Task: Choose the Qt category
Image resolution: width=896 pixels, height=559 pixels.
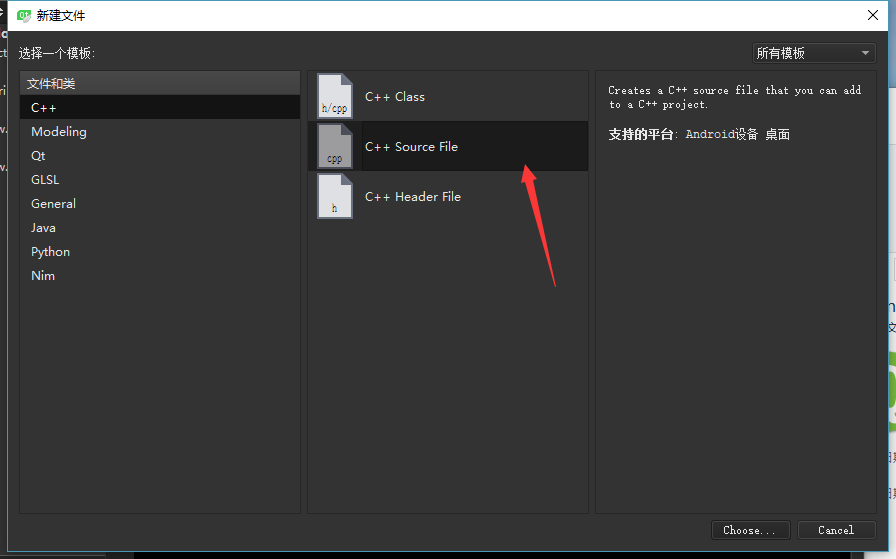Action: click(x=160, y=155)
